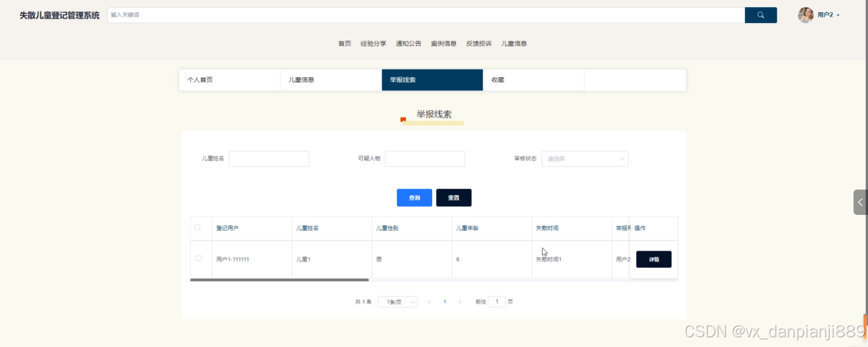Click the table horizontal scrollbar
Viewport: 868px width, 347px height.
tap(279, 280)
